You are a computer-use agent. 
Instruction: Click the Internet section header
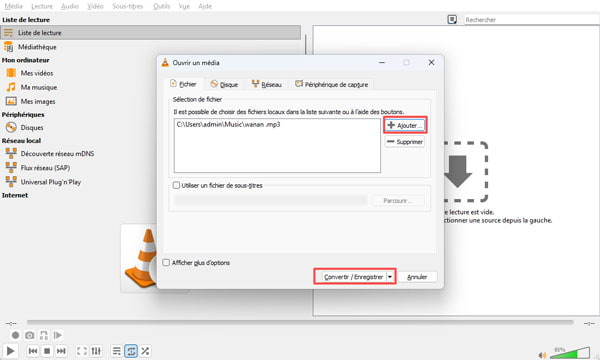(15, 195)
